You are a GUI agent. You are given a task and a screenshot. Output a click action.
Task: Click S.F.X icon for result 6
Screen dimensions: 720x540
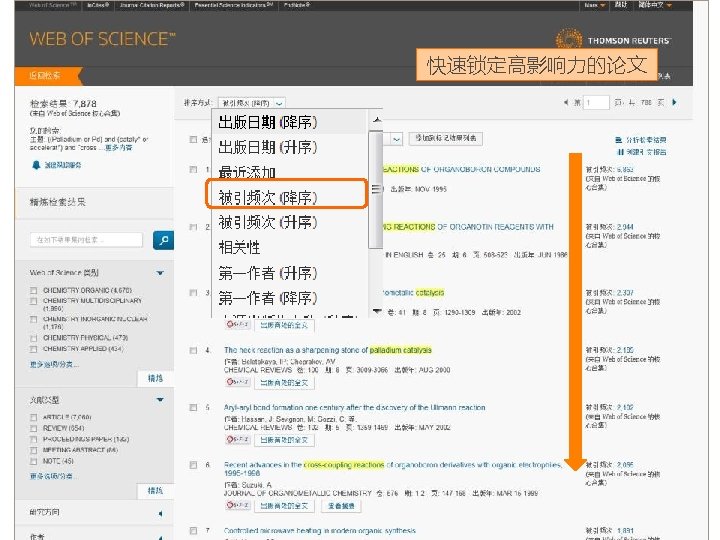click(238, 505)
